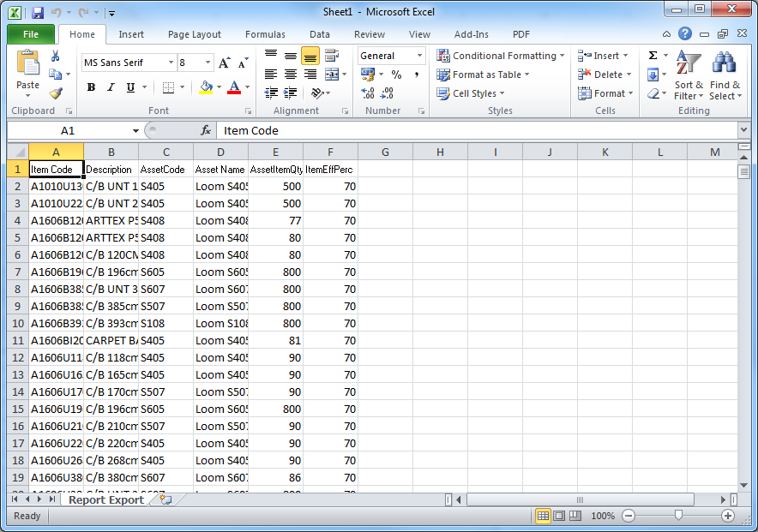Switch to the Page Layout tab
The image size is (758, 532).
[x=195, y=34]
